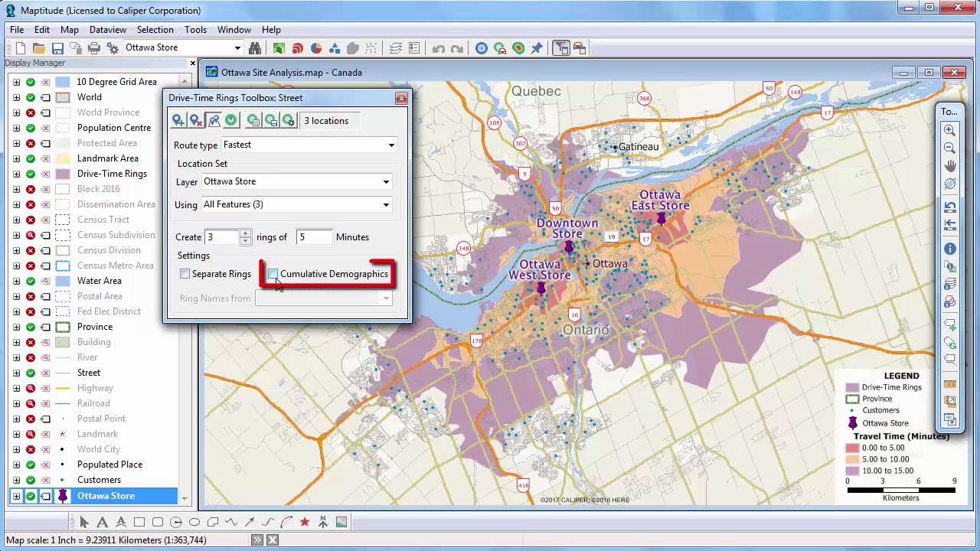
Task: Click the Landmark Area layer color swatch
Action: pyautogui.click(x=63, y=158)
